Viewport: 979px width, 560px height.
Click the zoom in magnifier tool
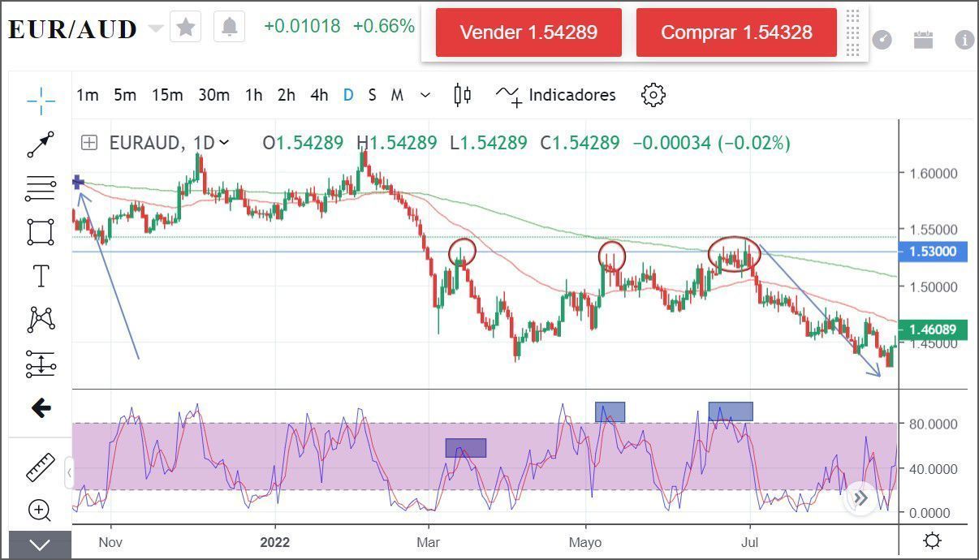(x=41, y=510)
